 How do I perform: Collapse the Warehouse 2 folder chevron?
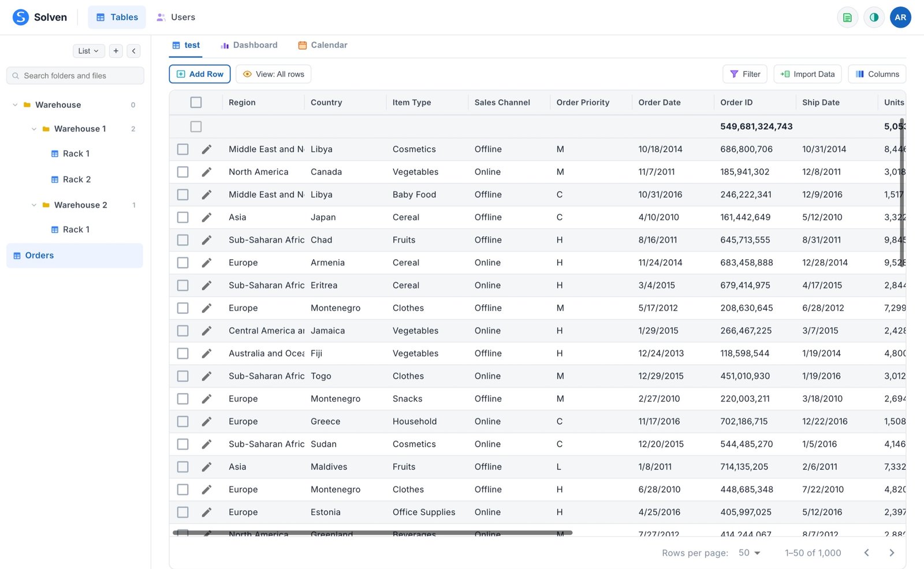[34, 205]
